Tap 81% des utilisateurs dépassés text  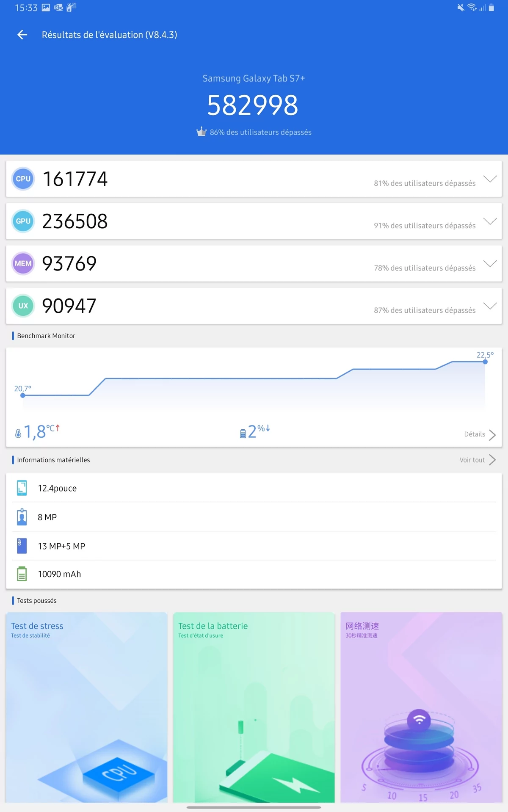[425, 183]
